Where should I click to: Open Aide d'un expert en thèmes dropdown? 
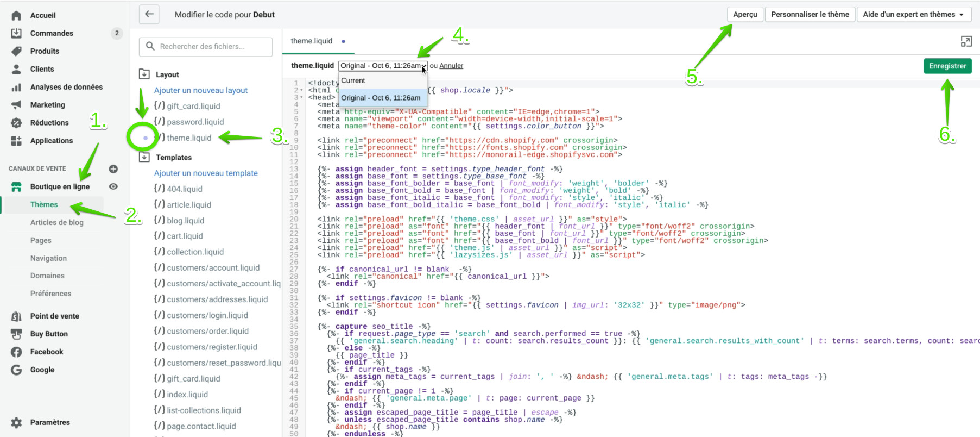click(913, 15)
